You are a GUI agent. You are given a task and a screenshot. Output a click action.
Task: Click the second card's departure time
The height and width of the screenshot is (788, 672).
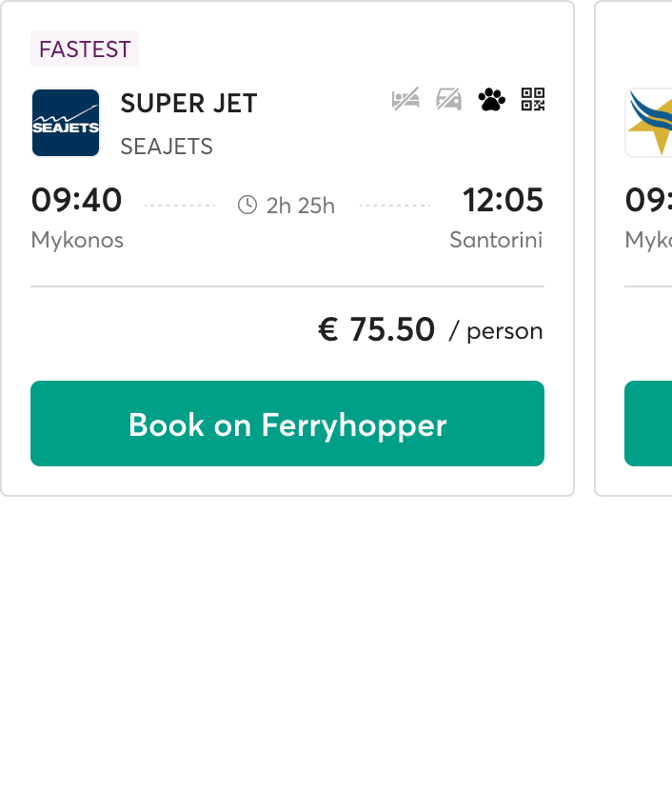648,201
